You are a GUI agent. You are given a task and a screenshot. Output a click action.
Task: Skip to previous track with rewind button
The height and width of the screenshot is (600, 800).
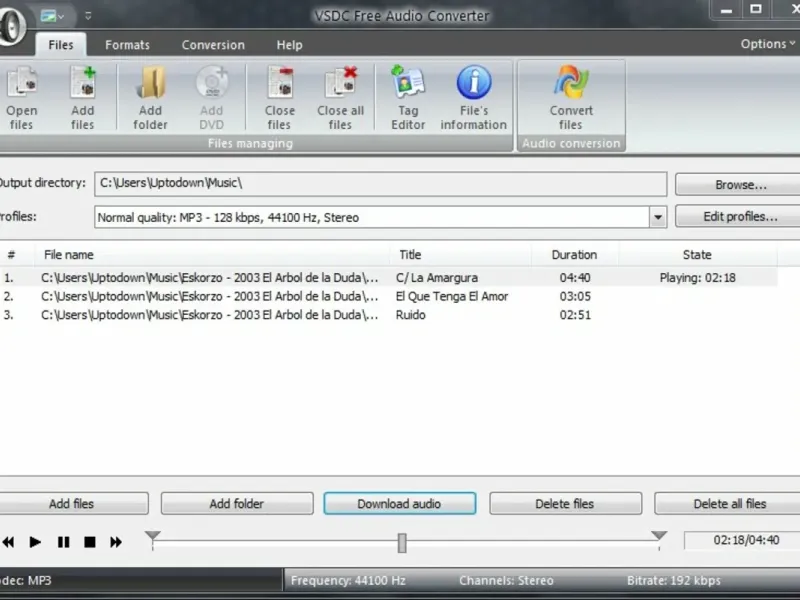pyautogui.click(x=8, y=542)
